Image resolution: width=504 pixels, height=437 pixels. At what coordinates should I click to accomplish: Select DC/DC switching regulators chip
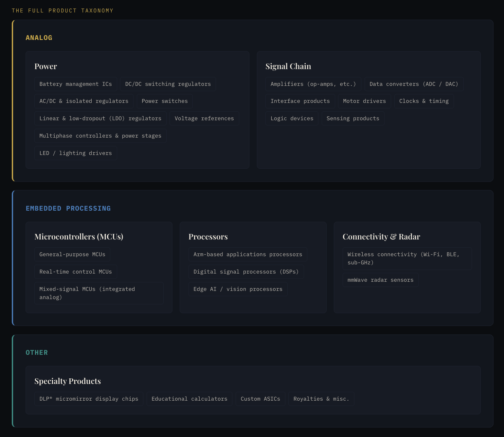click(168, 84)
